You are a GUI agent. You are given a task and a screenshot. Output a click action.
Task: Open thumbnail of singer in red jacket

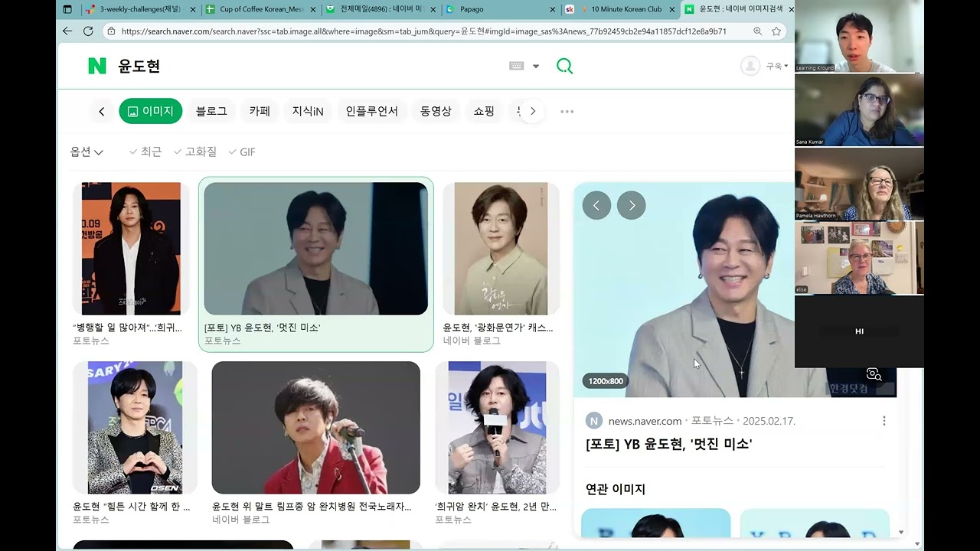point(315,428)
